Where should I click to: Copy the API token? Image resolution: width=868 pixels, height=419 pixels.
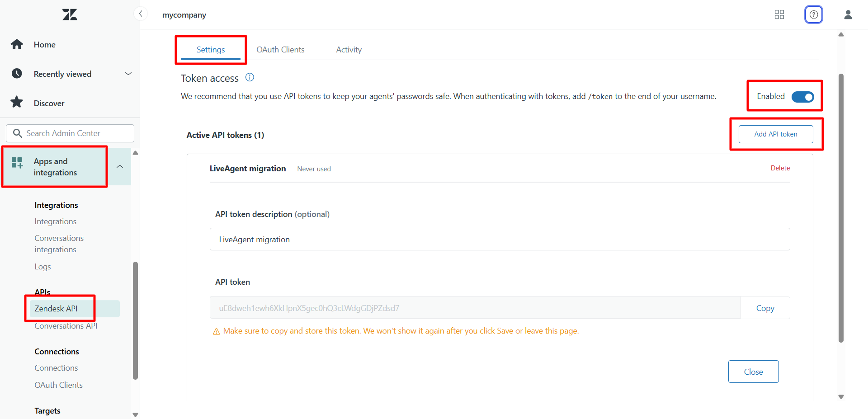pos(765,308)
